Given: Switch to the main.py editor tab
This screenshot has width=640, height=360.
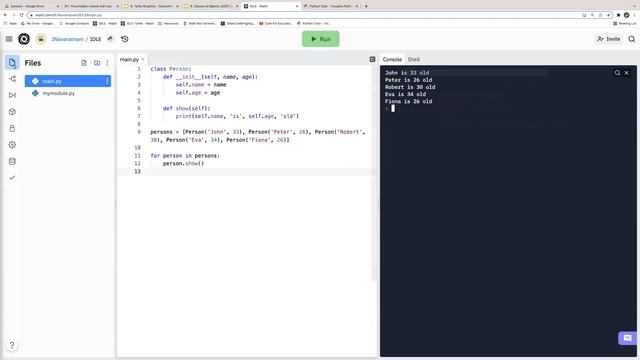Looking at the screenshot, I should pyautogui.click(x=129, y=60).
